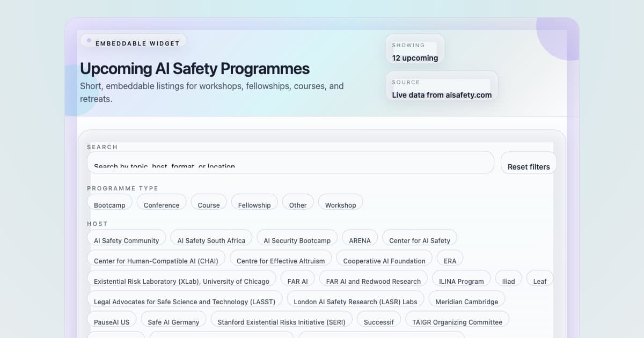The height and width of the screenshot is (338, 644).
Task: Toggle the Fellowship programme type filter
Action: 254,202
